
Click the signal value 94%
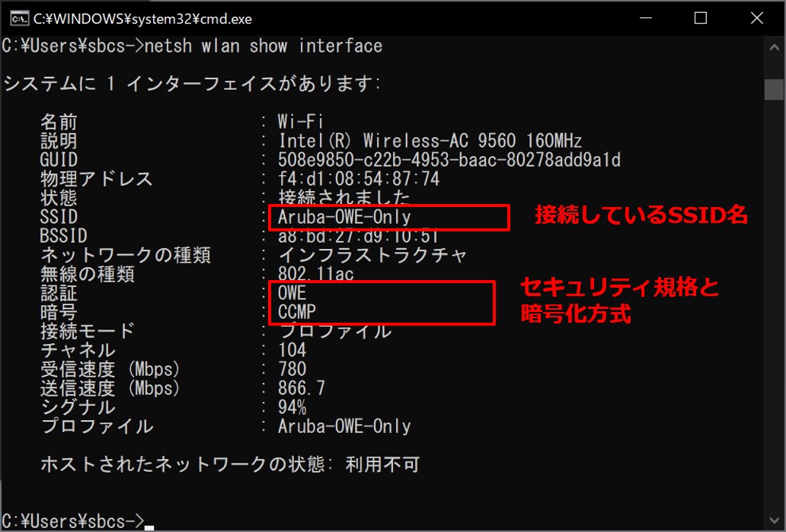click(x=292, y=407)
